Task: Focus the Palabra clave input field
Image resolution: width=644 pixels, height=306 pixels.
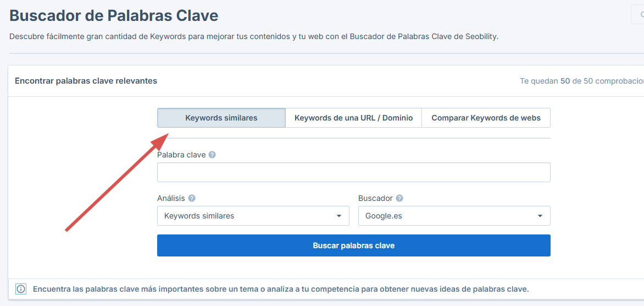Action: coord(354,172)
